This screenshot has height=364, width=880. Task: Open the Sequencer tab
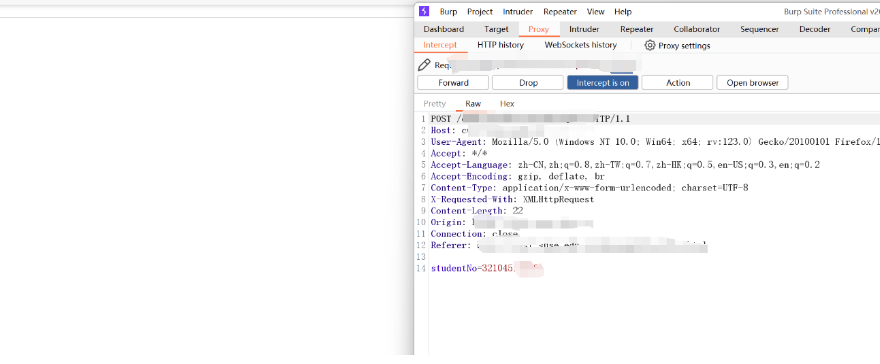759,29
